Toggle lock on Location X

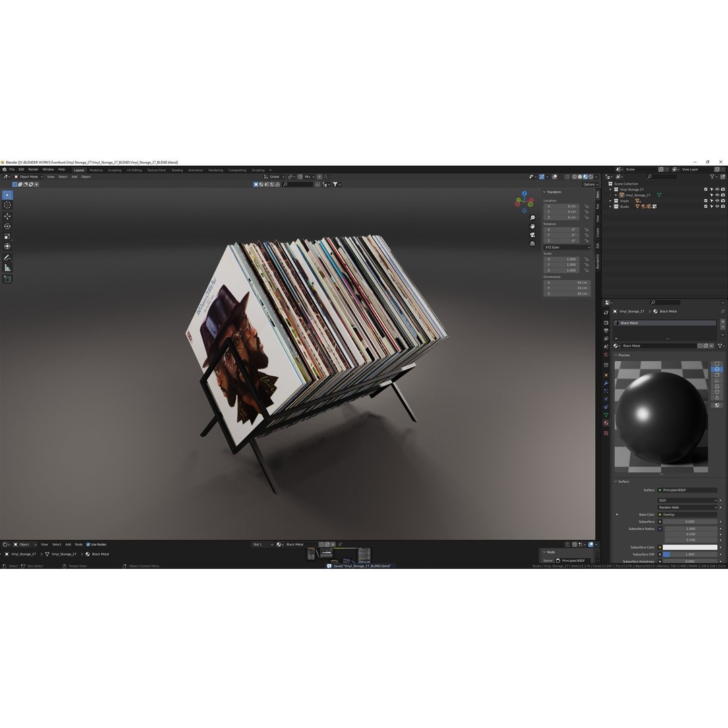tap(587, 206)
